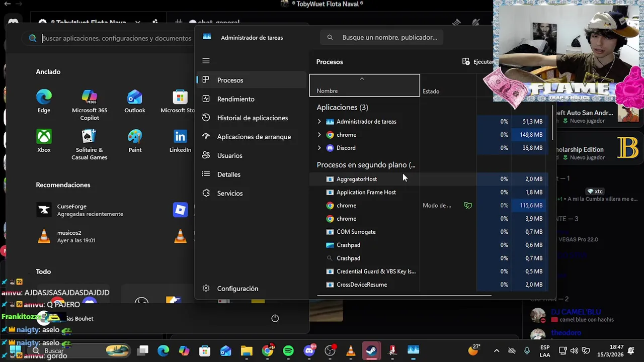
Task: Click the Start menu power button
Action: tap(275, 318)
